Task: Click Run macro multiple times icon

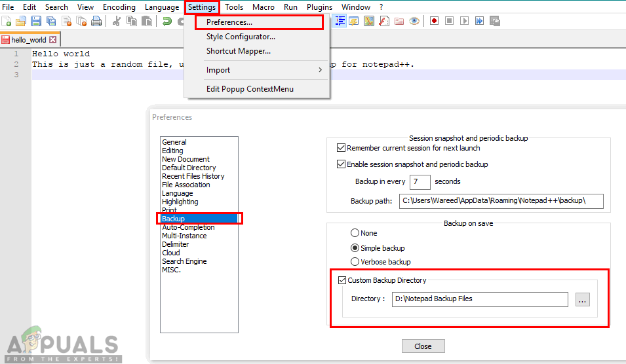Action: [x=479, y=21]
